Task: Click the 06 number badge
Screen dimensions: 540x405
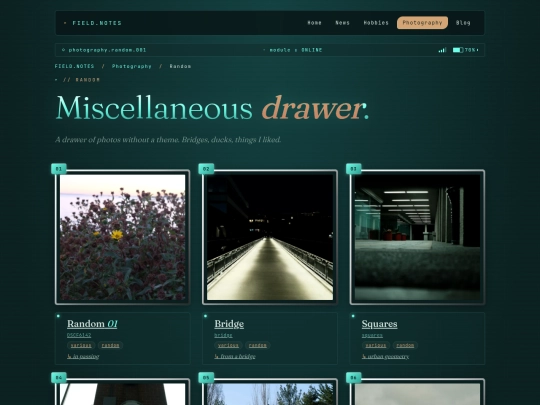Action: tap(354, 377)
